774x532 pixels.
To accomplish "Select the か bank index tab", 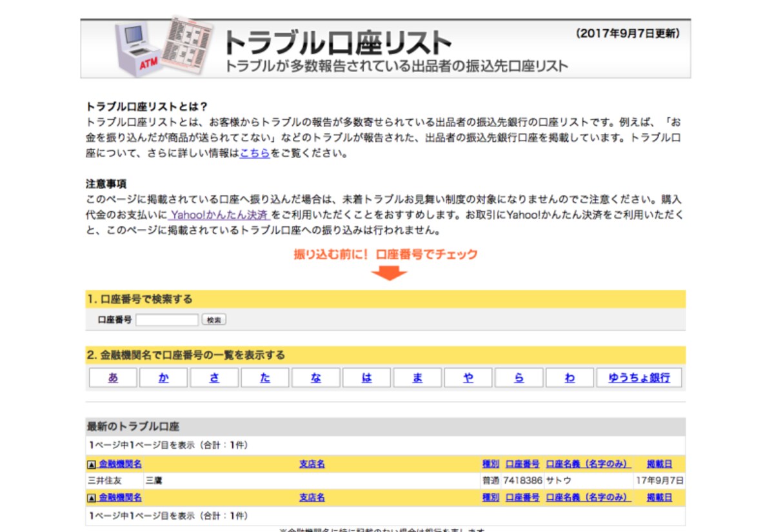I will coord(164,378).
